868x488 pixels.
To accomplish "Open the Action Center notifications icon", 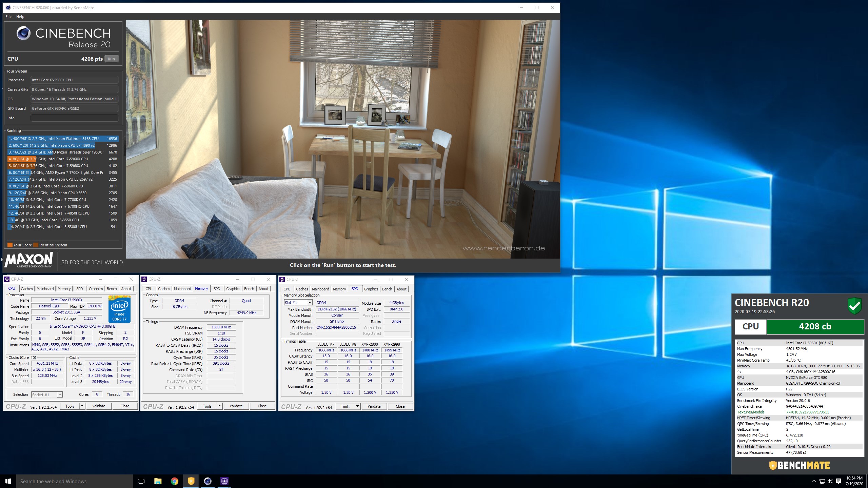I will [839, 481].
